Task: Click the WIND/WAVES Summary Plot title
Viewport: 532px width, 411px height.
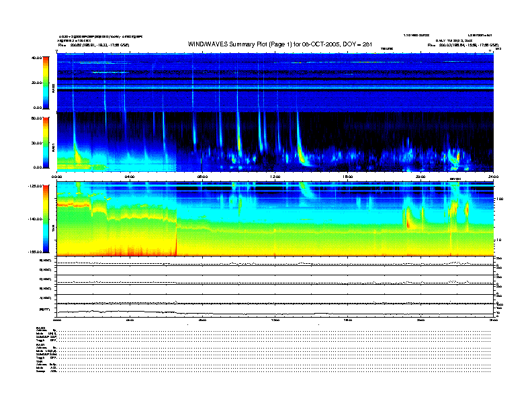Action: pos(280,44)
